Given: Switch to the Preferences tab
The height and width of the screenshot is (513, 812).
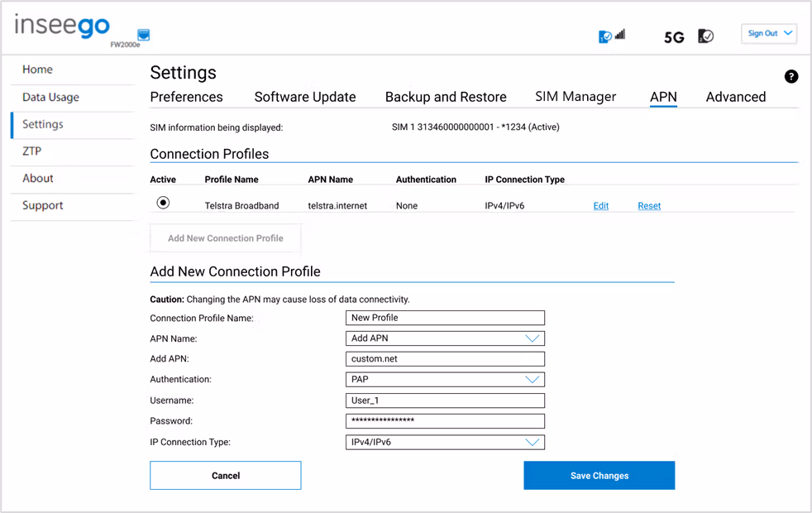Looking at the screenshot, I should (186, 97).
